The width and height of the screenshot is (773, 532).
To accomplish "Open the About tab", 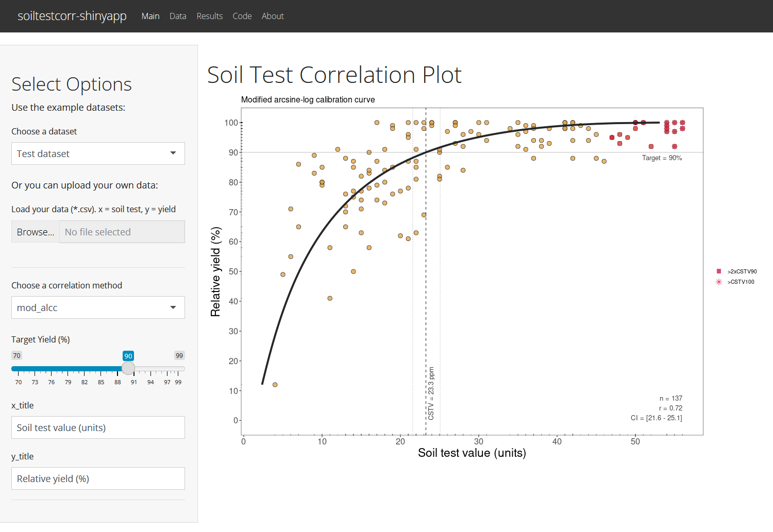I will [x=273, y=16].
